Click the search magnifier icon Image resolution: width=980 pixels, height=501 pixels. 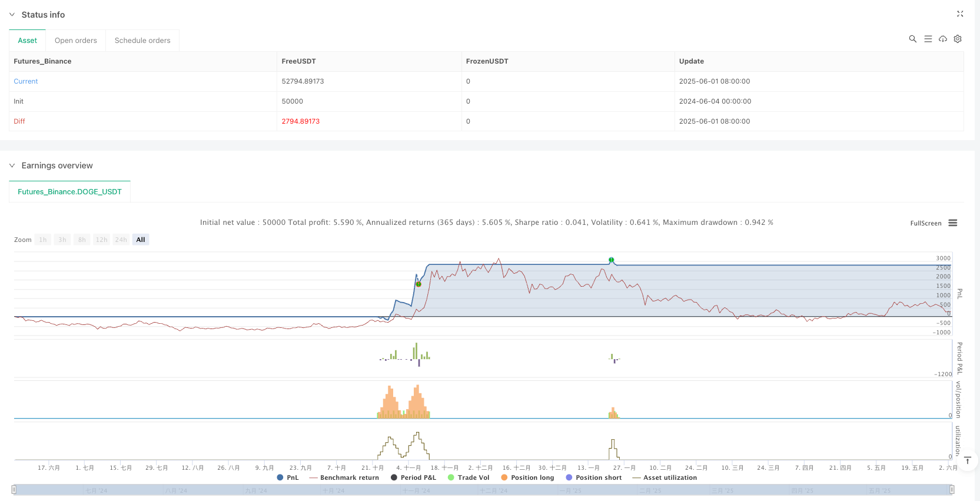[912, 39]
